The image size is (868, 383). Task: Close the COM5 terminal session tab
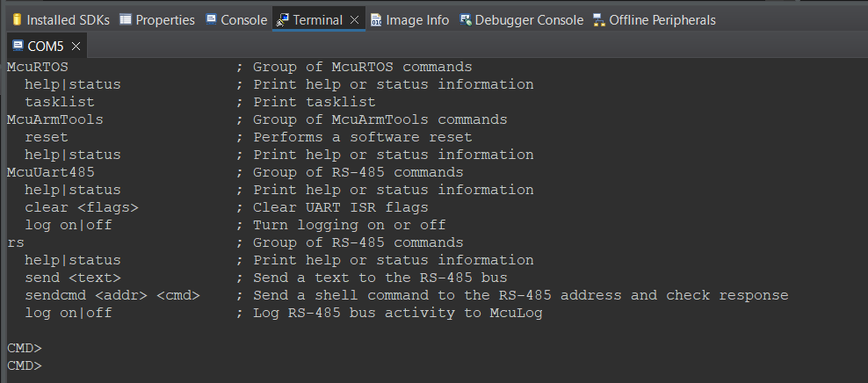(x=76, y=46)
